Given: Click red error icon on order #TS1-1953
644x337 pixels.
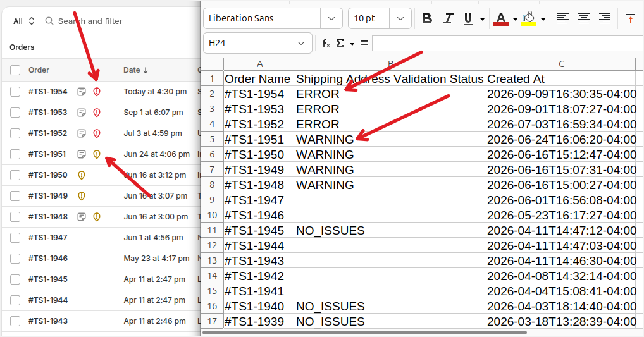Looking at the screenshot, I should coord(97,113).
